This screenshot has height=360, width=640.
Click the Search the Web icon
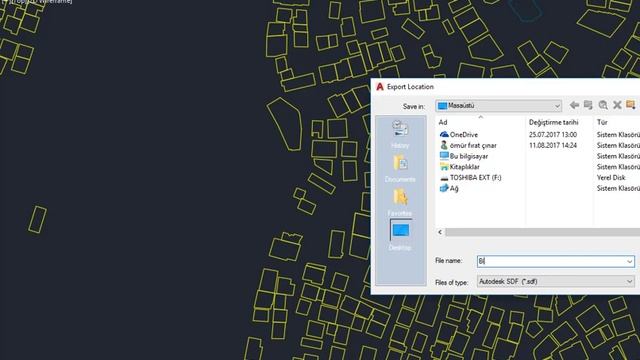click(603, 105)
